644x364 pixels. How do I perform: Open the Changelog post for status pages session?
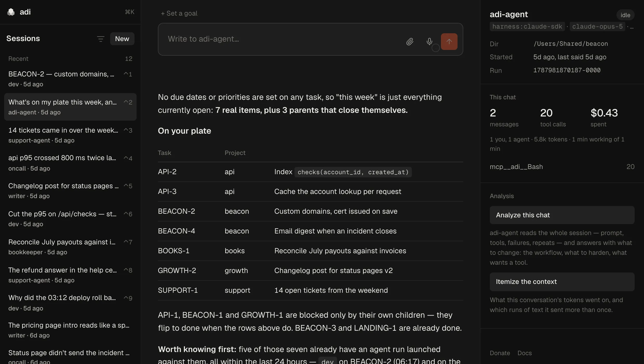pos(70,191)
